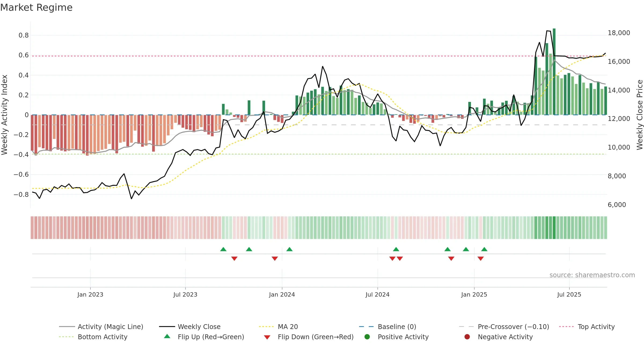The height and width of the screenshot is (362, 644).
Task: Click the gray Magic Line legend swatch
Action: (67, 327)
